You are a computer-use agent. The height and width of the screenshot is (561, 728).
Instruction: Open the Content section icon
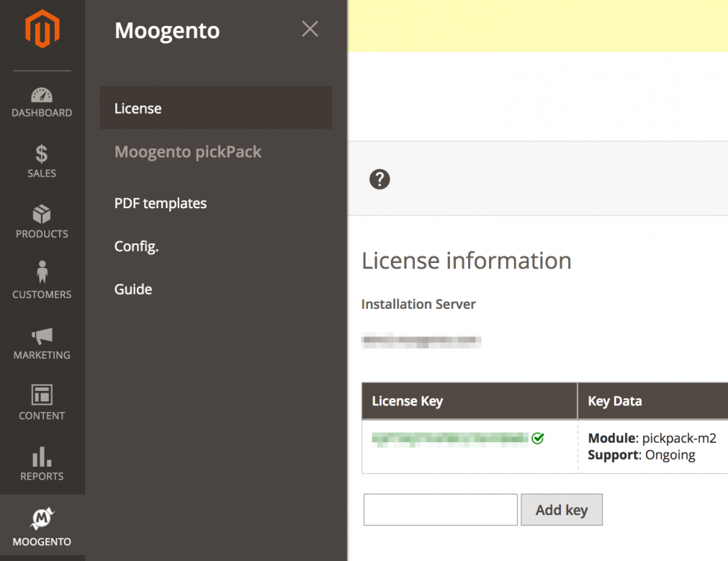[41, 396]
